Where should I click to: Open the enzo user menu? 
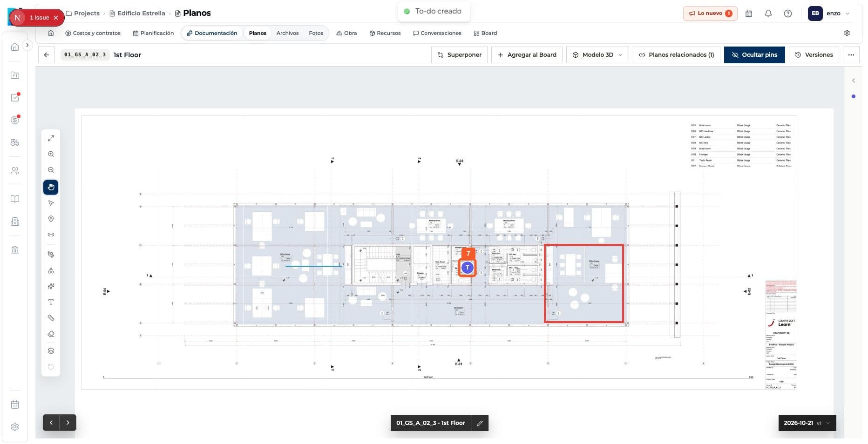click(x=829, y=13)
